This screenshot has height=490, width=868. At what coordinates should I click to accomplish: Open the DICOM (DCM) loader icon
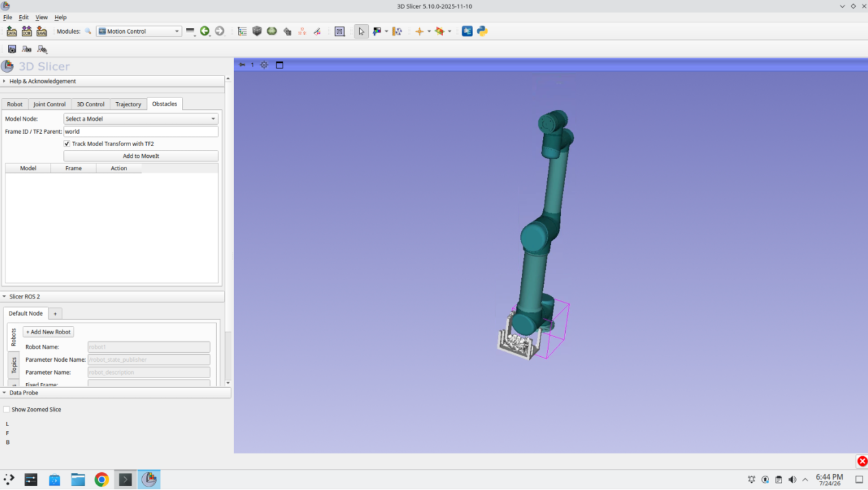[27, 32]
